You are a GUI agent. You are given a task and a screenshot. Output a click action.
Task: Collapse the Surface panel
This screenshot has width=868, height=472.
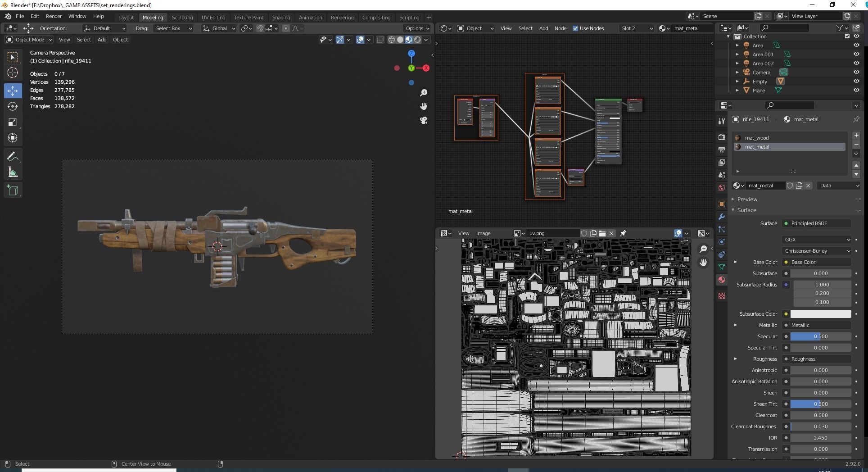click(746, 210)
